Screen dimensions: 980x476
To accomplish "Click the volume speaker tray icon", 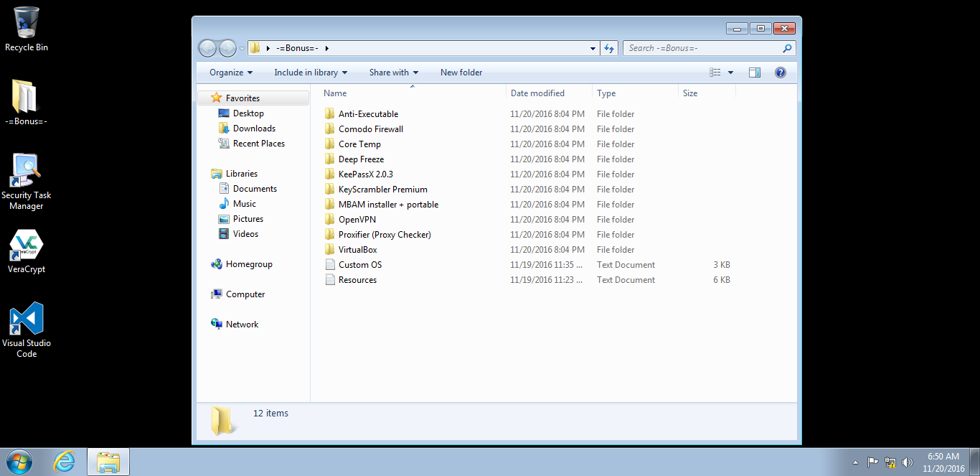I will [907, 462].
